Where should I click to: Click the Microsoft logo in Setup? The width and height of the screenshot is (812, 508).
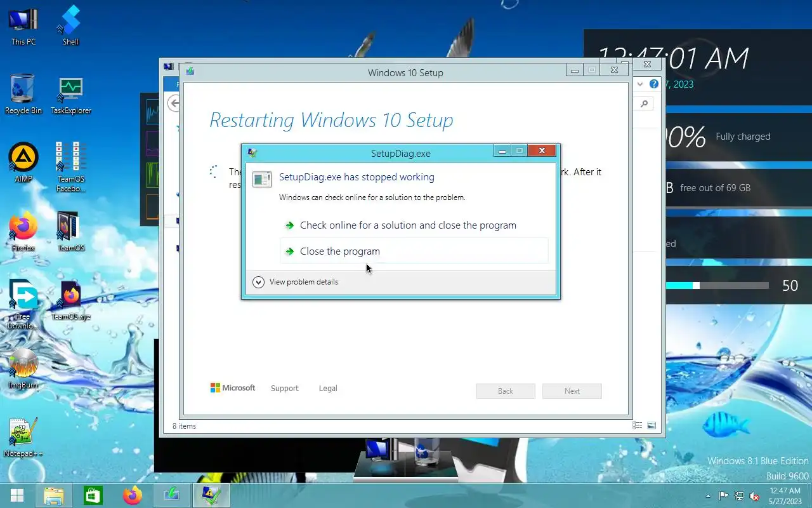click(233, 388)
